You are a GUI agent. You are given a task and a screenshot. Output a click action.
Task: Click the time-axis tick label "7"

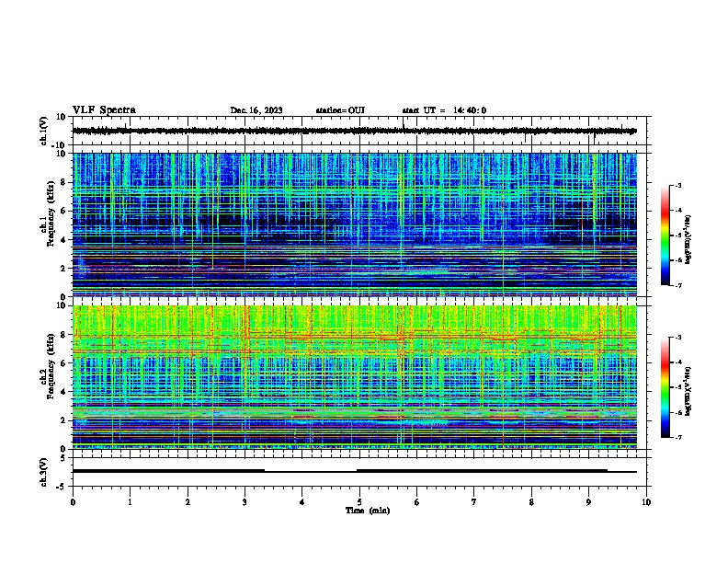(x=474, y=502)
